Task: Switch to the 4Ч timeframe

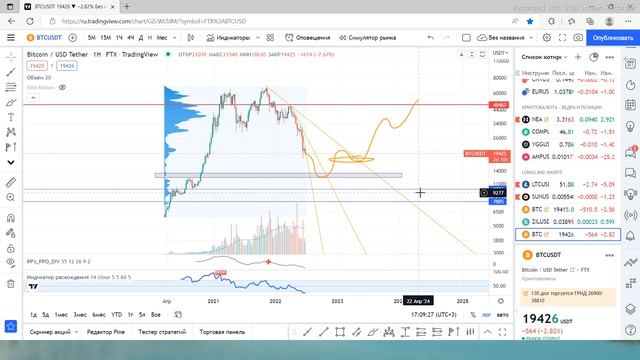Action: click(131, 38)
